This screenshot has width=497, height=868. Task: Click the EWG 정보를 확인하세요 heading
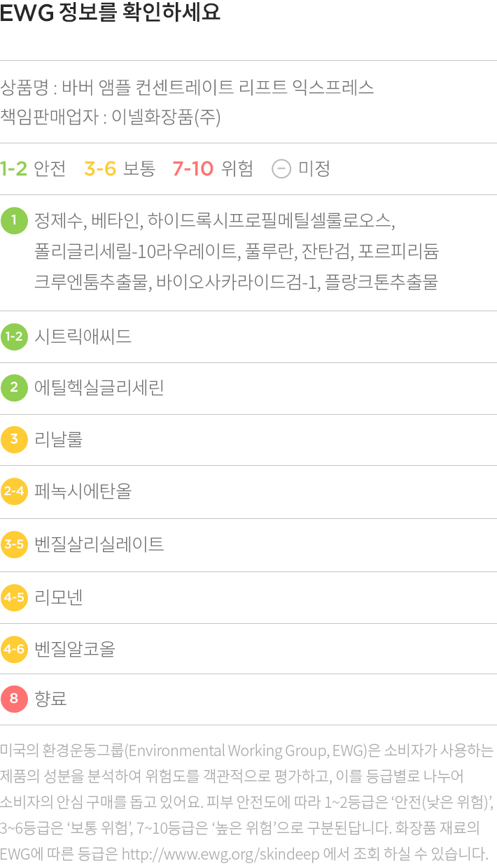(110, 13)
